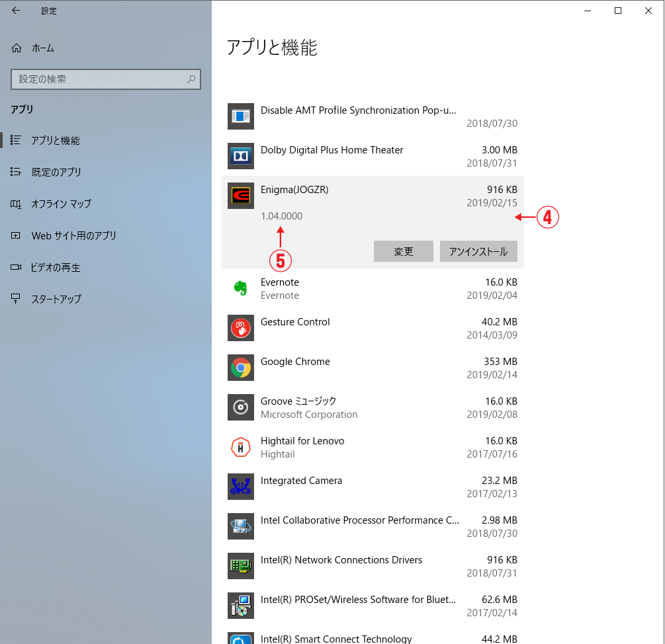Select Intel Collaborative Processor Performance entry name

tap(360, 520)
